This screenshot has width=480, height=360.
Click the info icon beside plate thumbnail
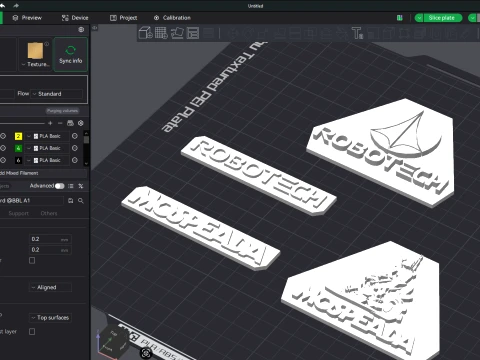click(x=47, y=44)
